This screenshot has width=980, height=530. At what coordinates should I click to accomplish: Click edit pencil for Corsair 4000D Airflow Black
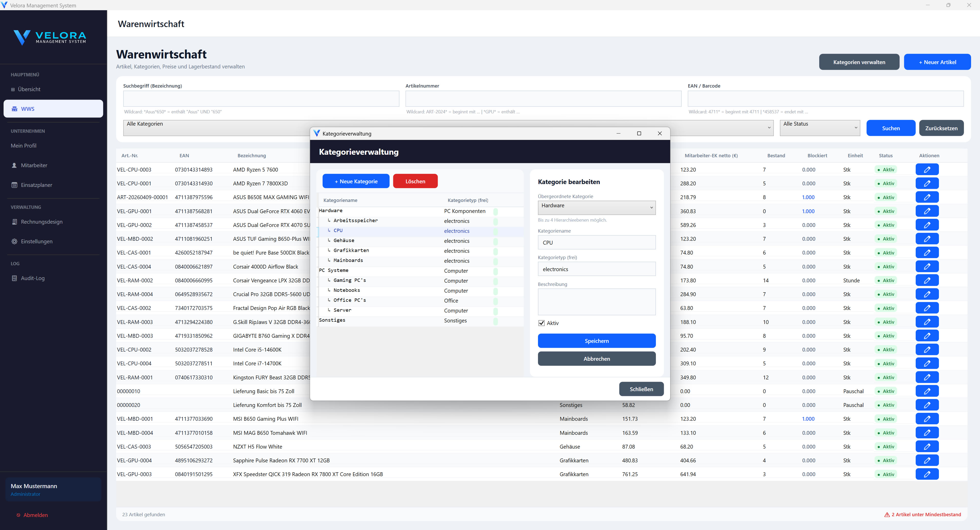click(927, 266)
